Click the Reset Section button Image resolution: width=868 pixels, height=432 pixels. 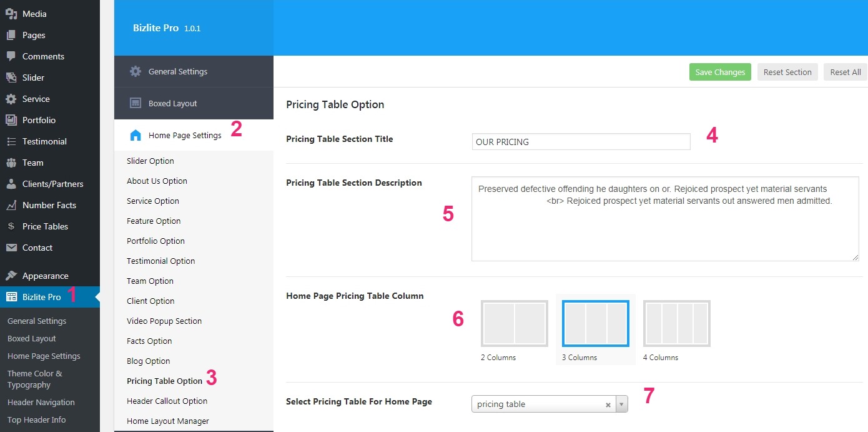(787, 72)
